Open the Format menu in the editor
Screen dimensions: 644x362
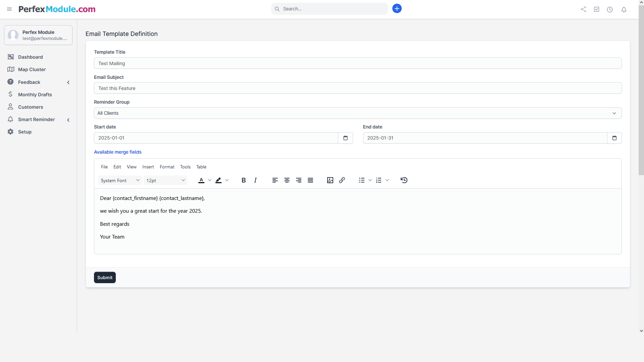point(167,167)
